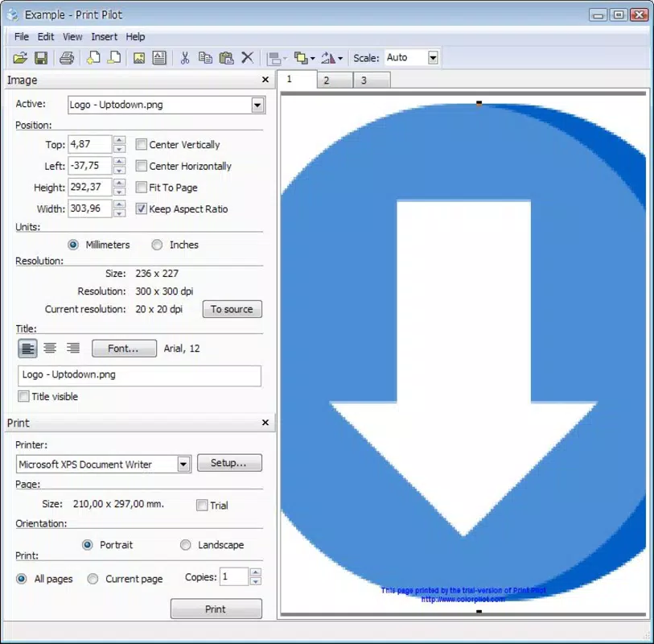Click the Width input field

(x=90, y=208)
